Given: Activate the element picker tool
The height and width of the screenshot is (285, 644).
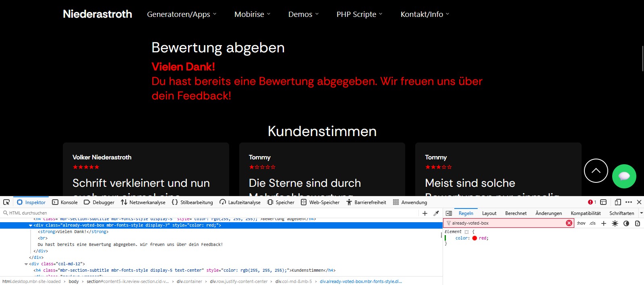Looking at the screenshot, I should (x=6, y=202).
